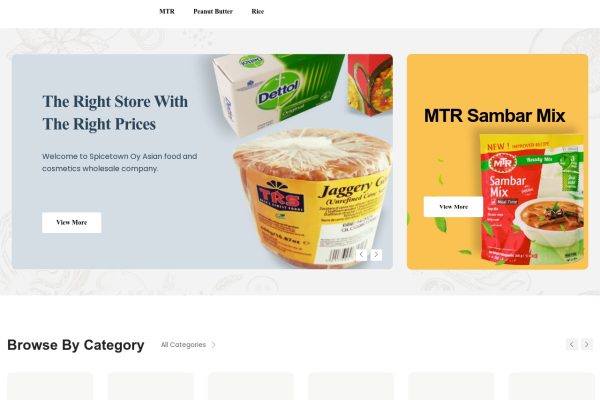Show next items in Browse By Category carousel
The width and height of the screenshot is (600, 400).
point(587,344)
